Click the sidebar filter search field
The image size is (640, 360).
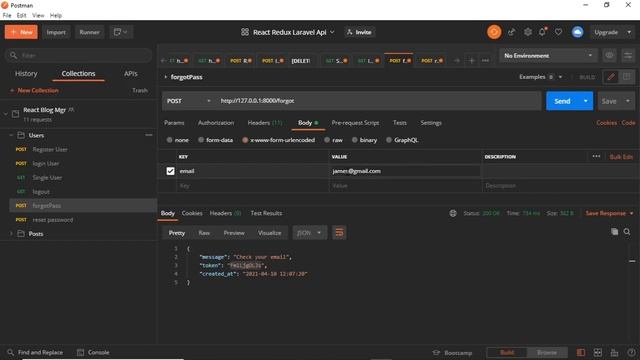78,55
